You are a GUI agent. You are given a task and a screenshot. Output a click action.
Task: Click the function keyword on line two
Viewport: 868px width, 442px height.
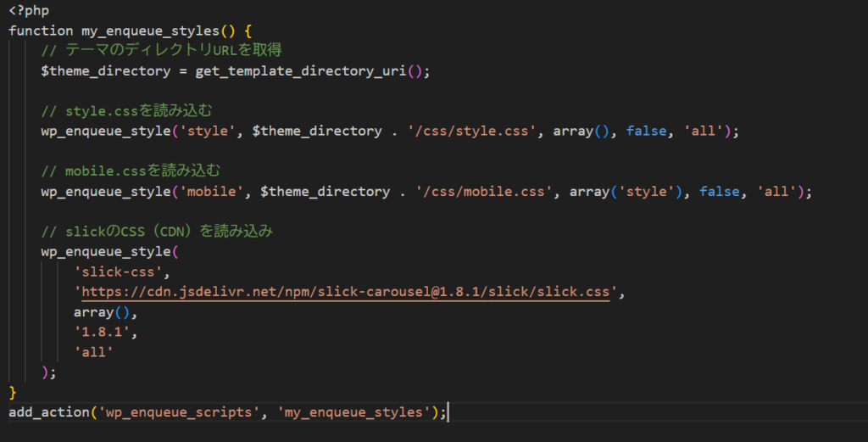click(41, 31)
